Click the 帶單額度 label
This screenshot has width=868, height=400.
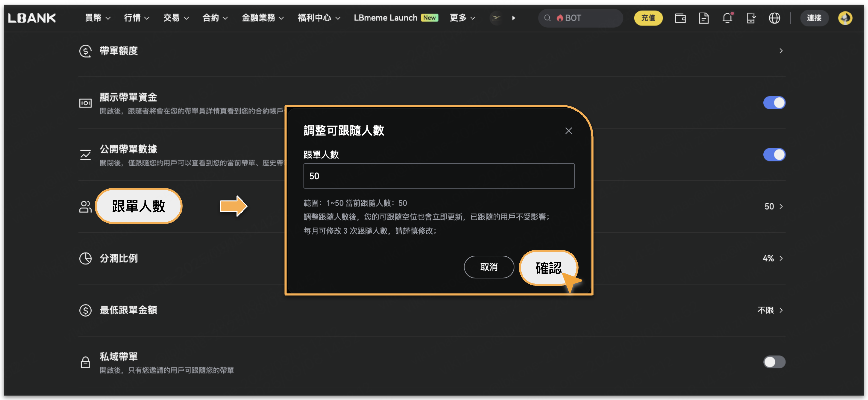pyautogui.click(x=118, y=51)
